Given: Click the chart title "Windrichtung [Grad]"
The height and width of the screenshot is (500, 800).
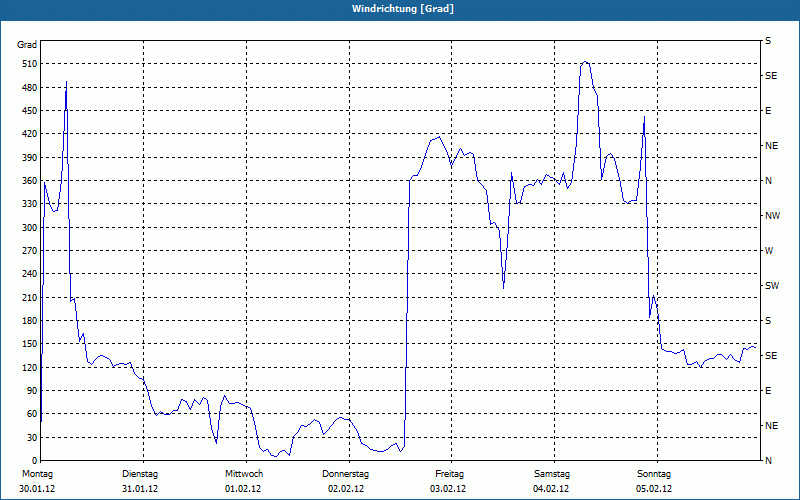Looking at the screenshot, I should pyautogui.click(x=403, y=9).
